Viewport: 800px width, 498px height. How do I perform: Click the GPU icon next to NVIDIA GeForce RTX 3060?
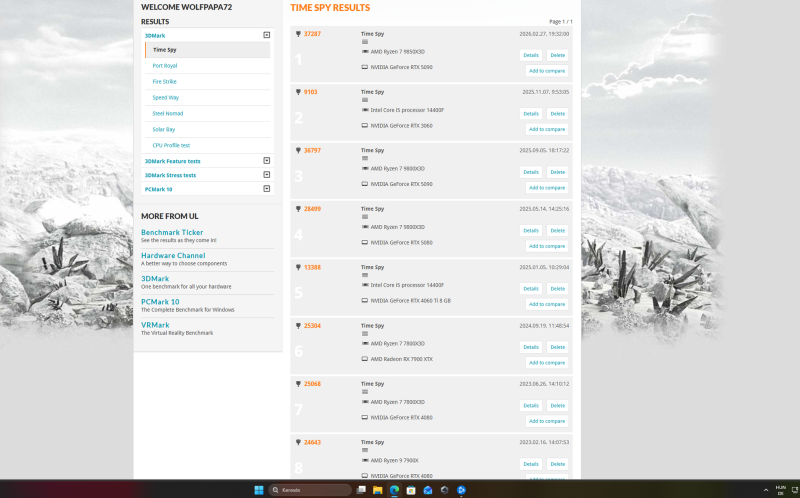[365, 126]
